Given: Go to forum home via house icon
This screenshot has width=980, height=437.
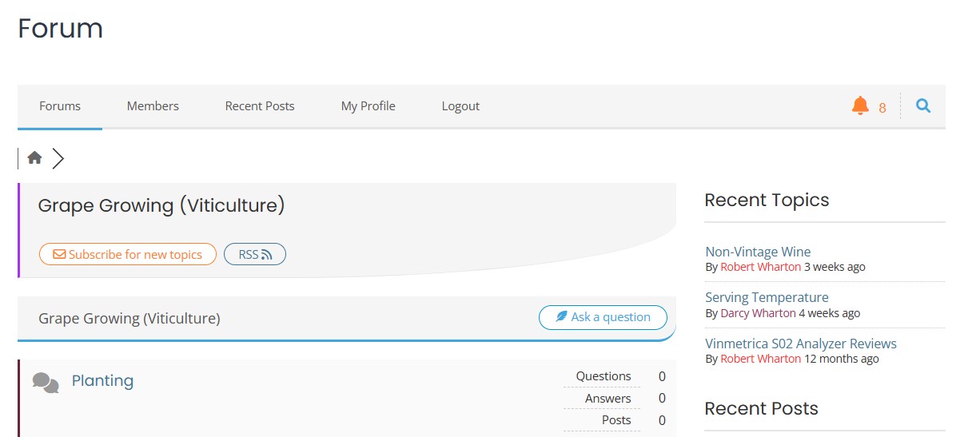Looking at the screenshot, I should point(34,158).
